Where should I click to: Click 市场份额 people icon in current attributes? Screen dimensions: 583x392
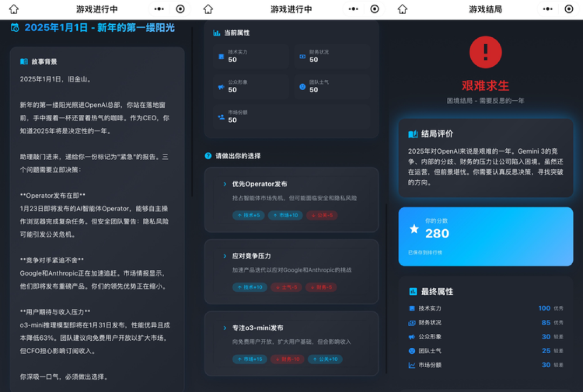click(221, 116)
